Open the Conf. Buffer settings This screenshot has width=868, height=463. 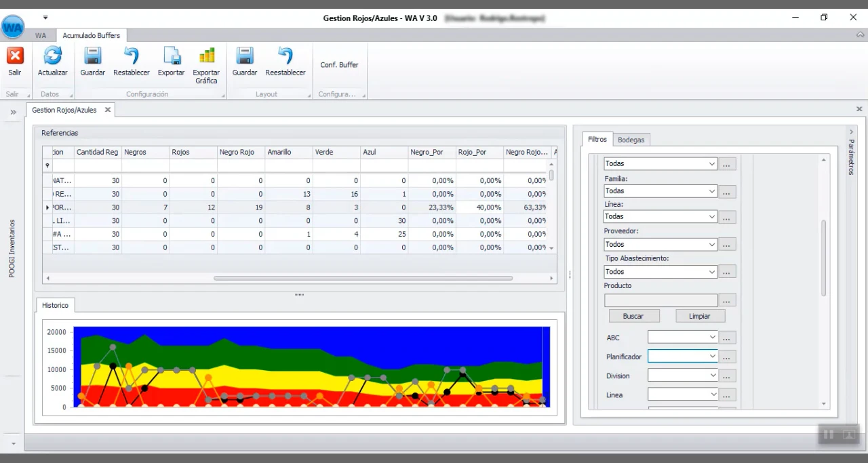(x=339, y=65)
